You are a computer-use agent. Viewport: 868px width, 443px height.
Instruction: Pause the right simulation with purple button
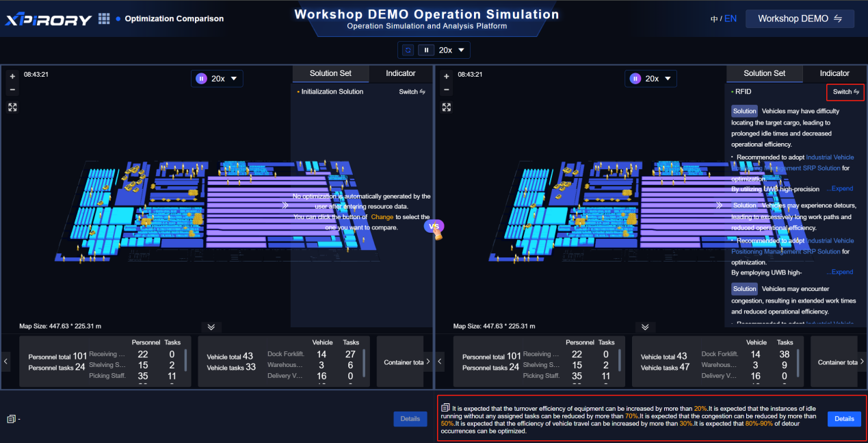(x=635, y=79)
